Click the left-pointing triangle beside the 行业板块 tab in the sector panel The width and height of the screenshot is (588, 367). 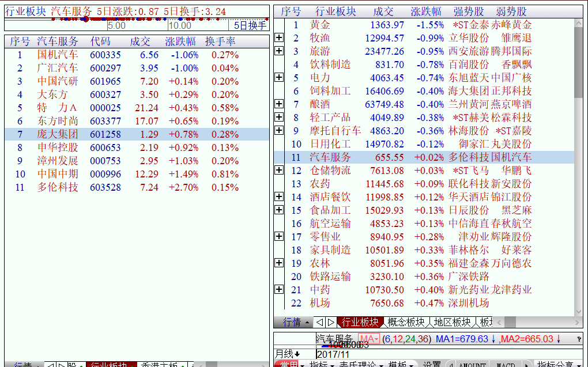coord(319,322)
